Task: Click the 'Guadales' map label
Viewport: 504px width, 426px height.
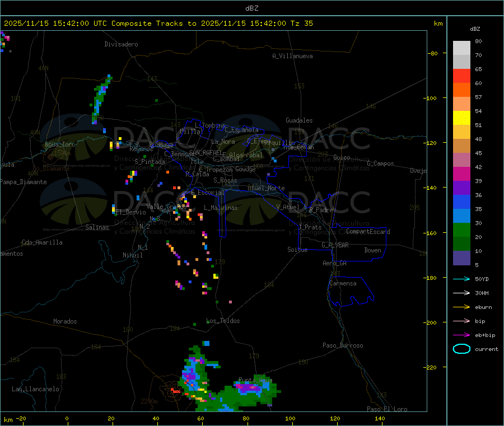Action: pos(299,120)
